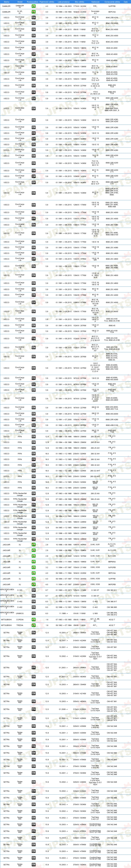Click the Opis column header
The image size is (131, 868).
tap(126, 2)
